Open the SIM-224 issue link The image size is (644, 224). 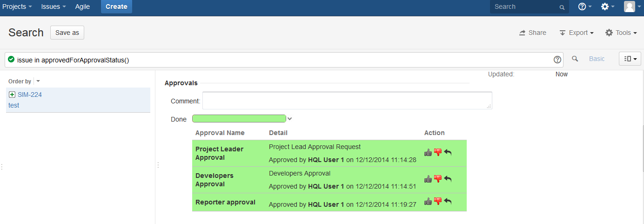[x=30, y=95]
